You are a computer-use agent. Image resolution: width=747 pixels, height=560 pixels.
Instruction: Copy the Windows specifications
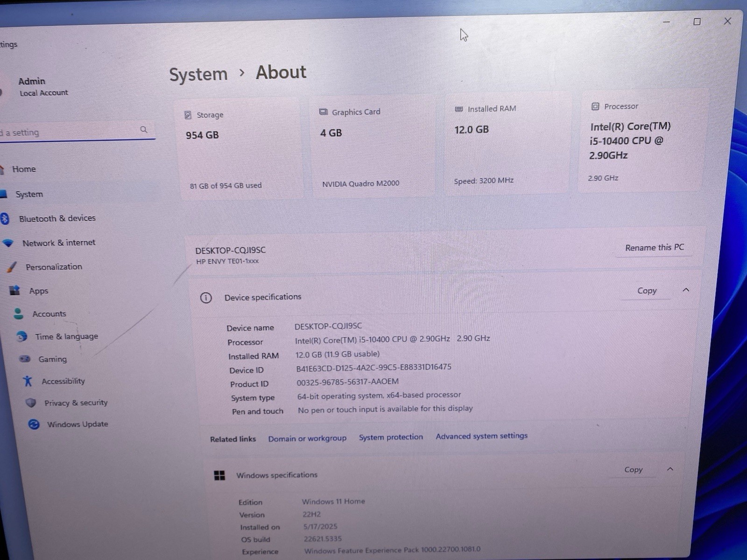633,469
